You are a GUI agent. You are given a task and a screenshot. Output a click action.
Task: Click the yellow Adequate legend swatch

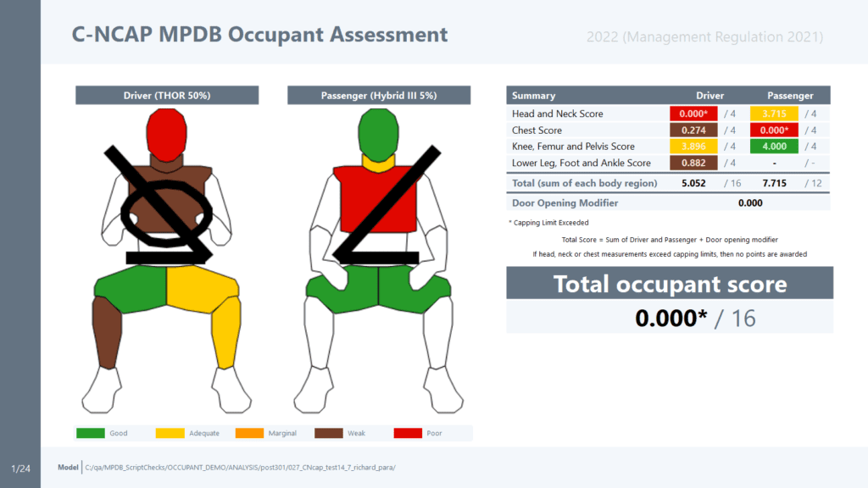pyautogui.click(x=170, y=433)
